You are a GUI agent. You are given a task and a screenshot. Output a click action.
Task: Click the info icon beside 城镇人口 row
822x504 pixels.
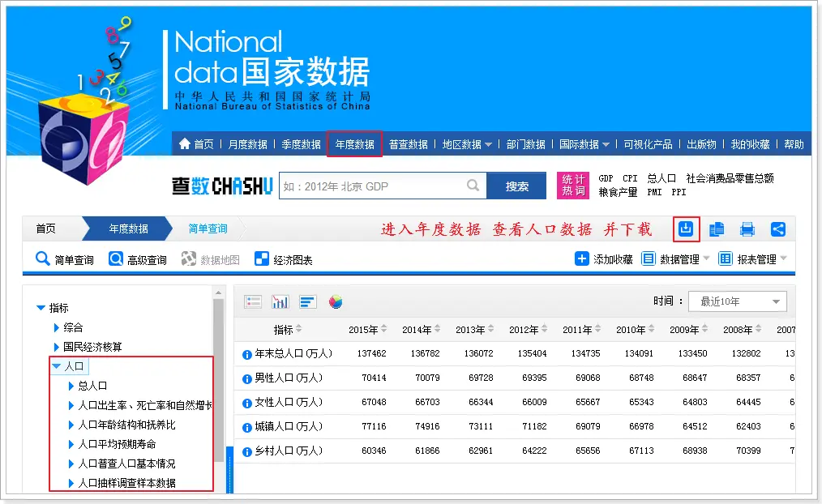tap(247, 426)
